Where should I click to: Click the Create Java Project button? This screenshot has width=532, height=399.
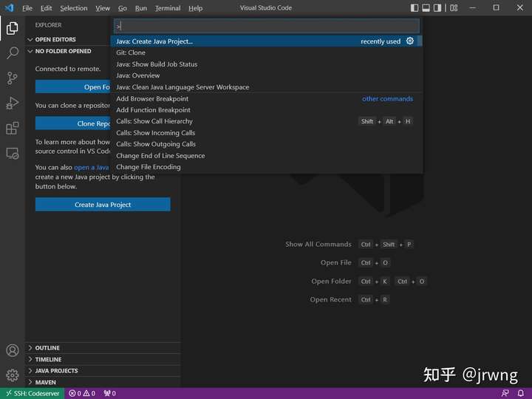[x=103, y=205]
